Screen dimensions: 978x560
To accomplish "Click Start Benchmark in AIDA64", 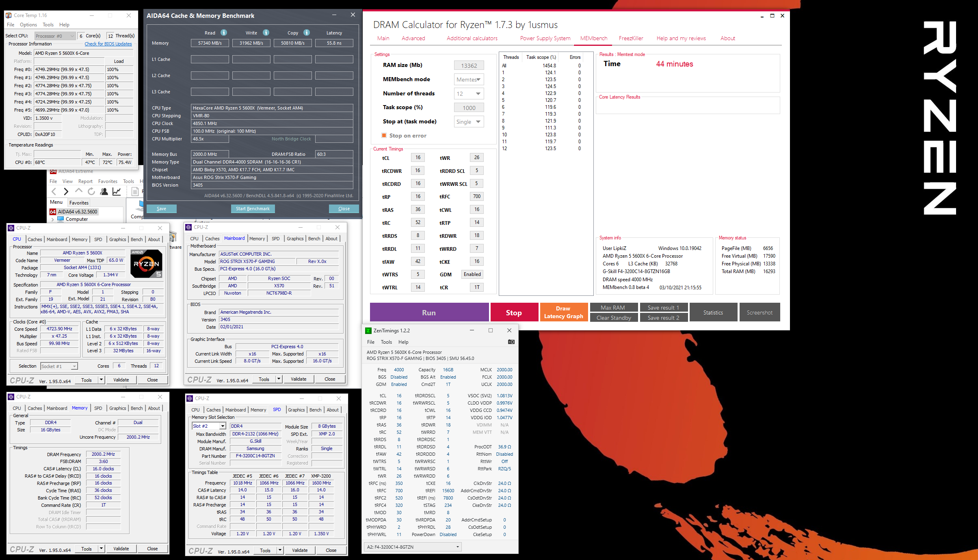I will tap(253, 209).
